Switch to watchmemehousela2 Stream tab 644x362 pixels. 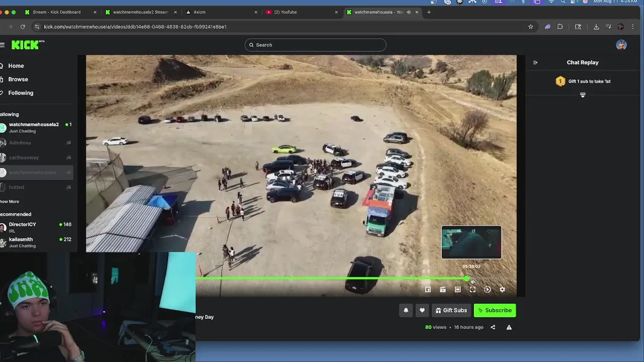click(140, 12)
